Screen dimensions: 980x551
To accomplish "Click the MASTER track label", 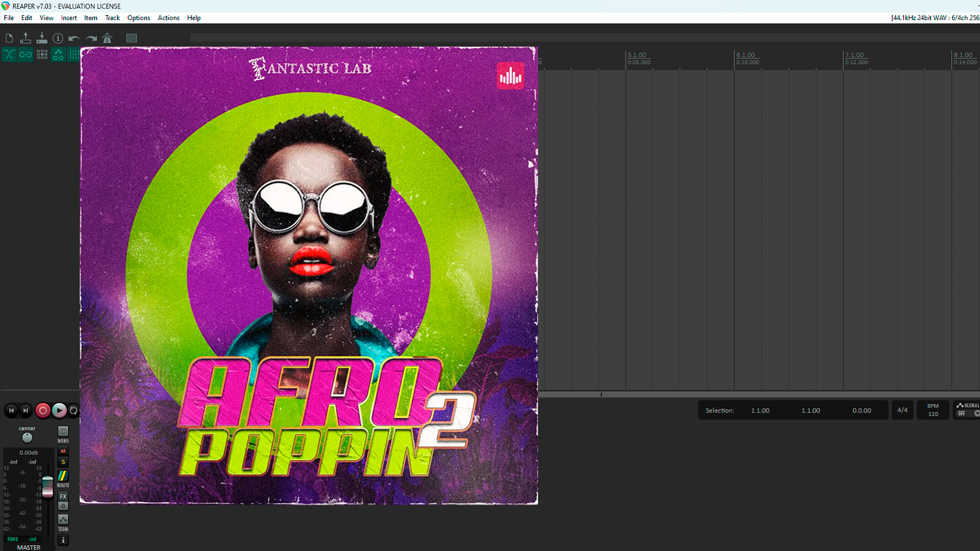I will (x=29, y=547).
